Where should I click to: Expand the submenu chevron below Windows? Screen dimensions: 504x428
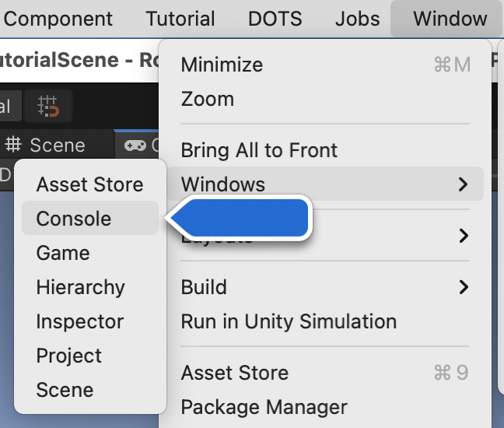(x=464, y=236)
